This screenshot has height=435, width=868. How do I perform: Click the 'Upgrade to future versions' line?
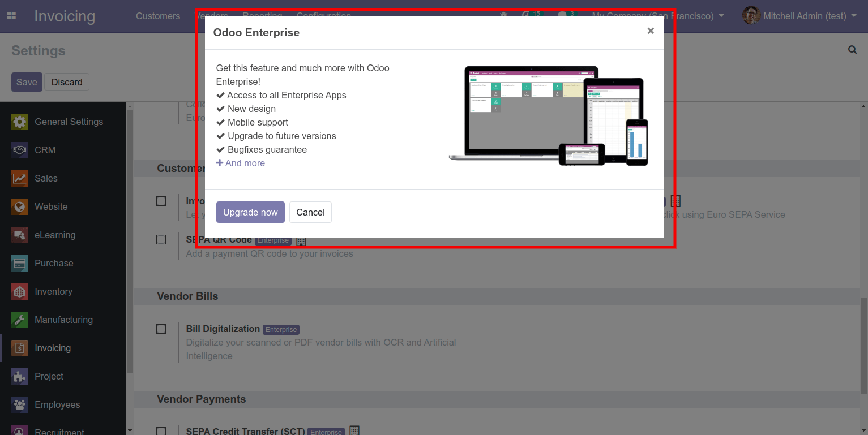[x=276, y=136]
